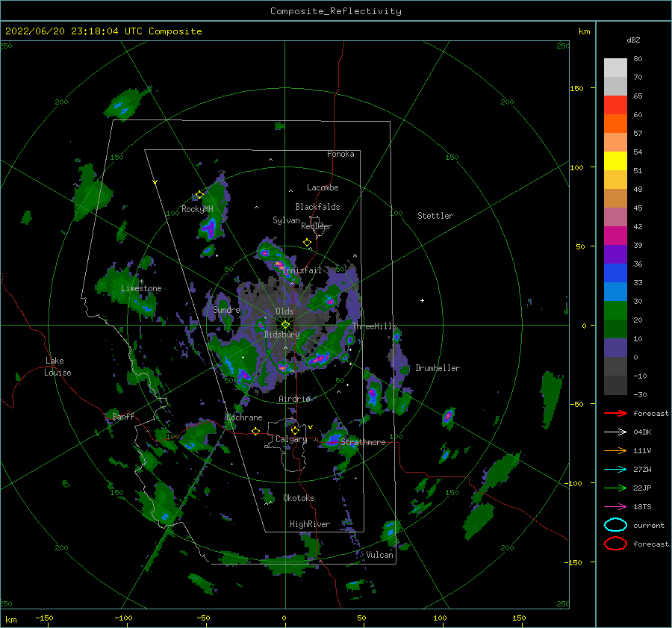672x628 pixels.
Task: Click the Composite_Reflectivity title
Action: coord(336,11)
